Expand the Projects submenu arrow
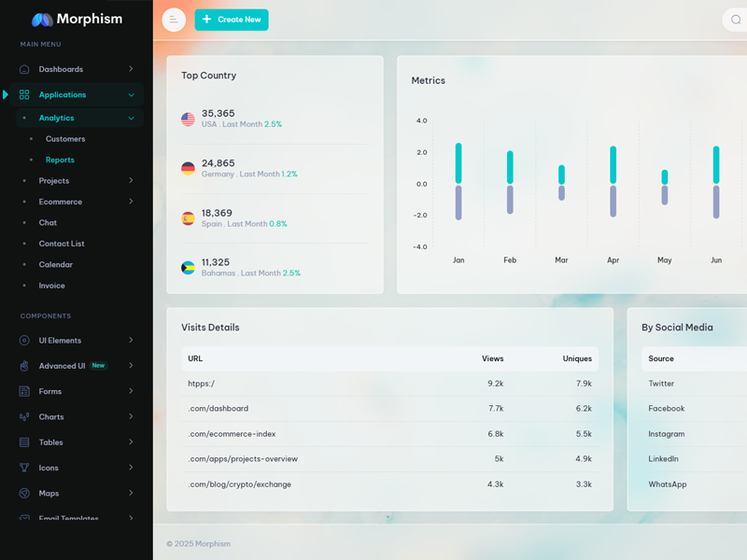 tap(131, 181)
